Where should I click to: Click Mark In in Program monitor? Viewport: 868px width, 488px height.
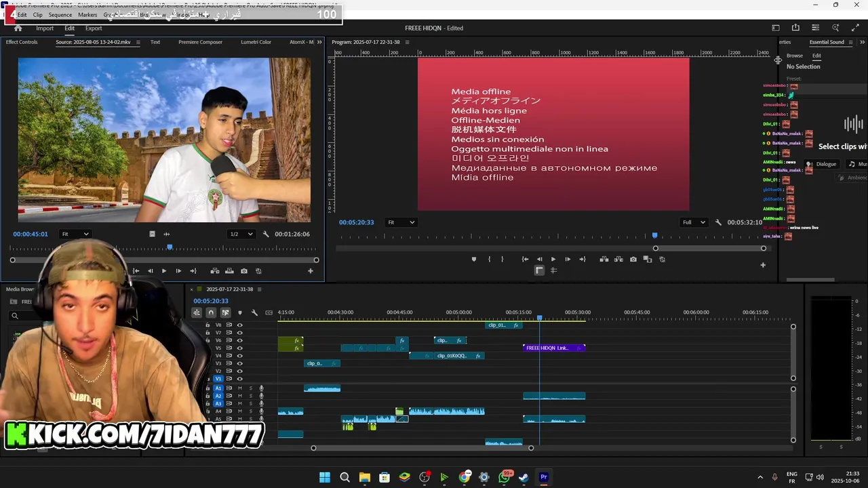tap(488, 259)
